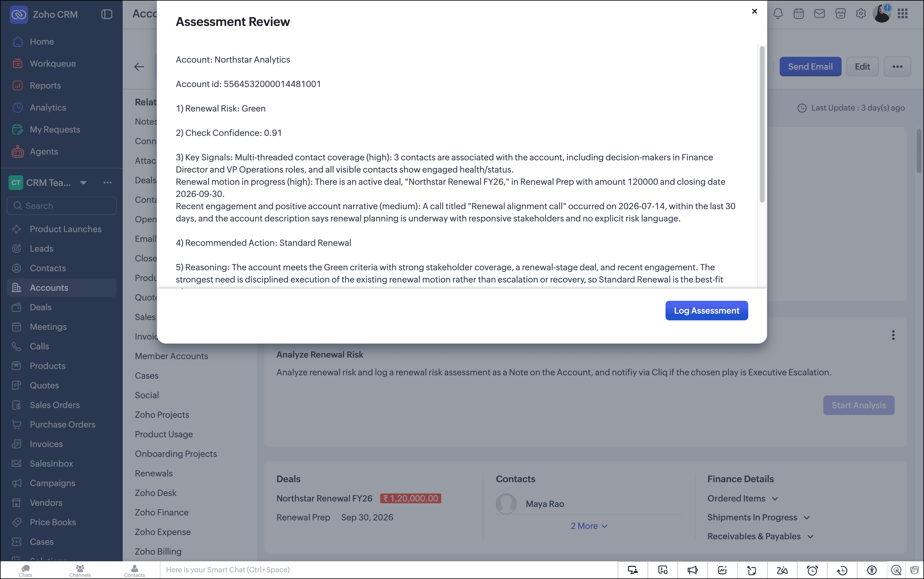Open the CRM Team more options ellipsis
This screenshot has width=924, height=579.
pyautogui.click(x=107, y=183)
